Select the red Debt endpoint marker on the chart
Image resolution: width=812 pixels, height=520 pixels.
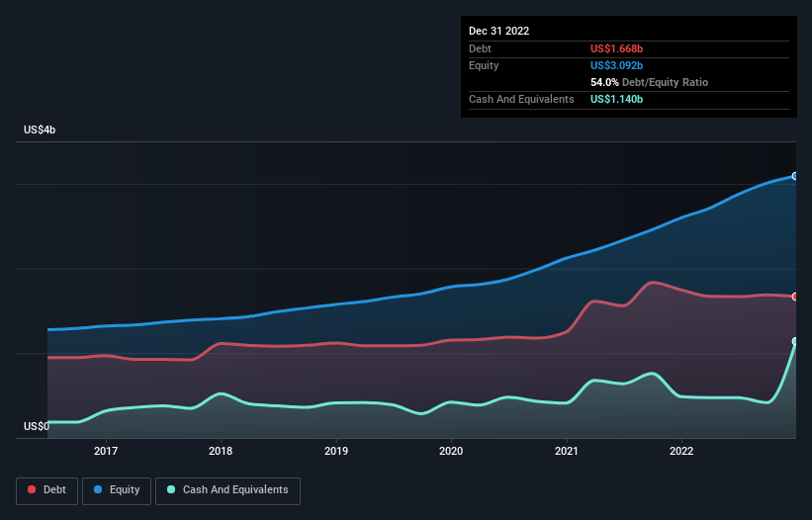(x=795, y=297)
